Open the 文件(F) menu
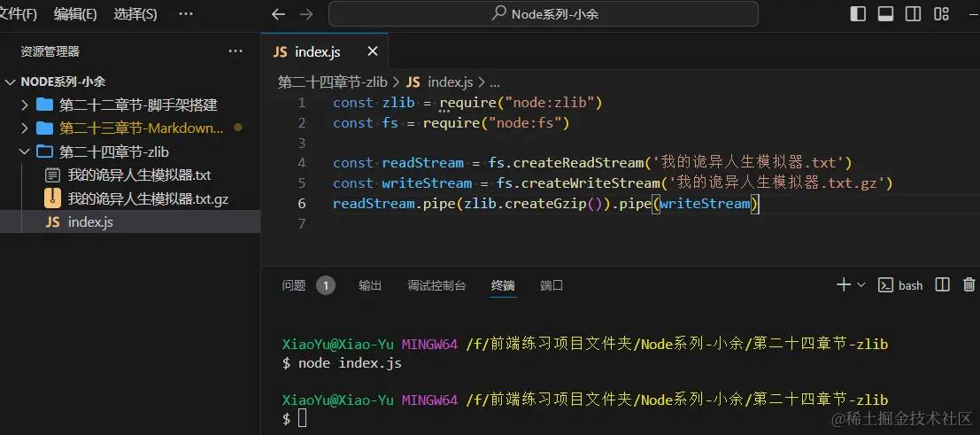 pyautogui.click(x=18, y=14)
